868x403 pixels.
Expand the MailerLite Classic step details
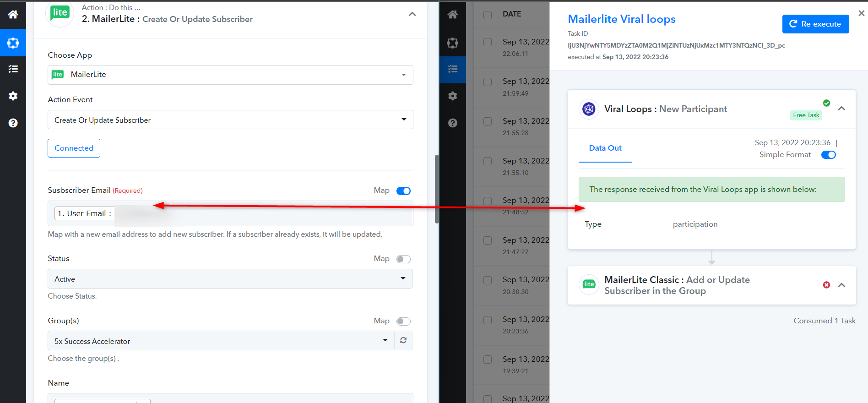coord(841,285)
